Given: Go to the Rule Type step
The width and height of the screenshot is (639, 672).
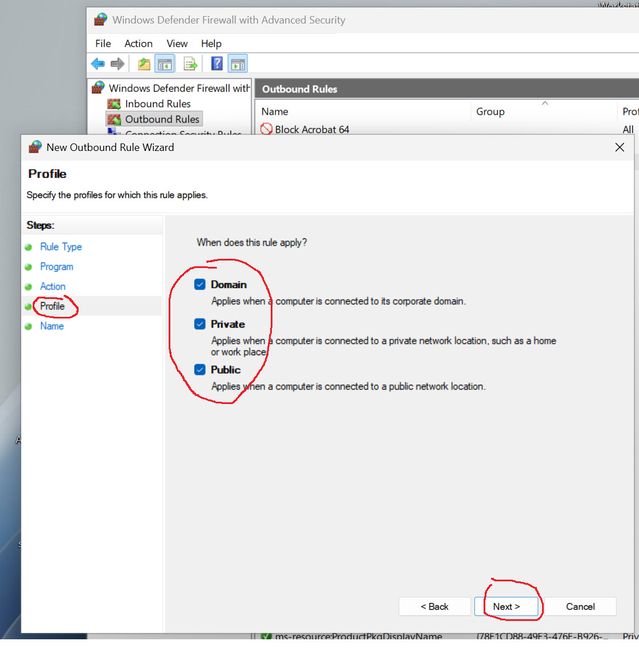Looking at the screenshot, I should 61,247.
